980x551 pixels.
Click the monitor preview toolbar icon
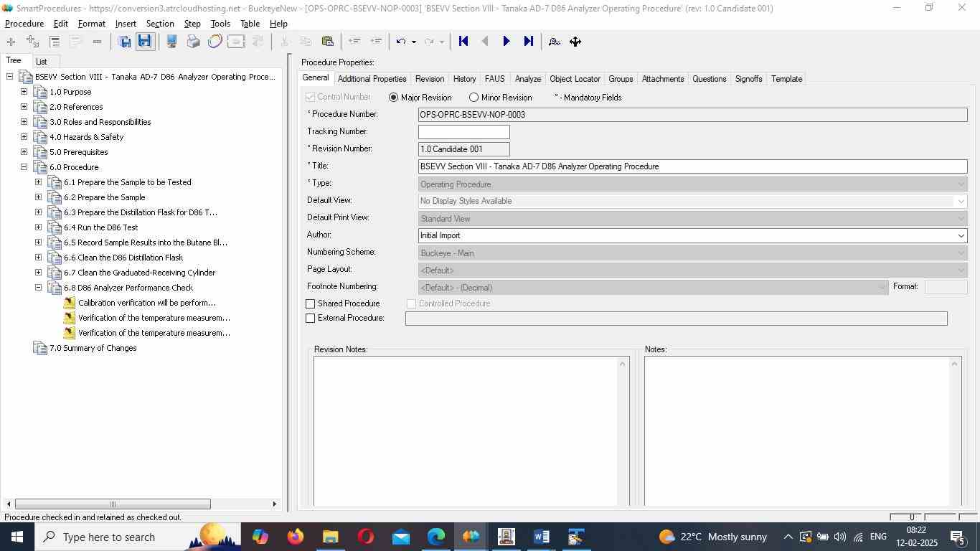click(171, 42)
